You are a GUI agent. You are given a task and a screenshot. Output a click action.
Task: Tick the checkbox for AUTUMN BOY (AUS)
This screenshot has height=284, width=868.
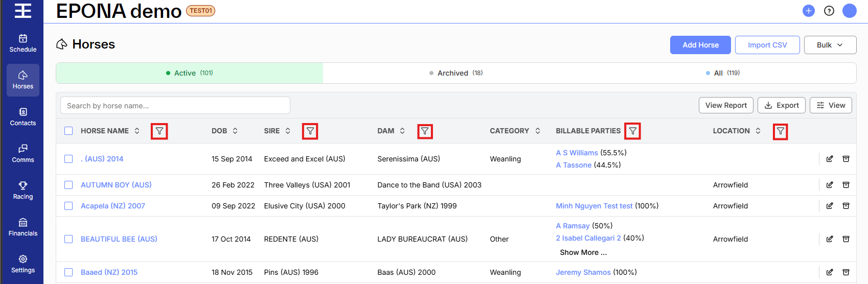pos(68,185)
